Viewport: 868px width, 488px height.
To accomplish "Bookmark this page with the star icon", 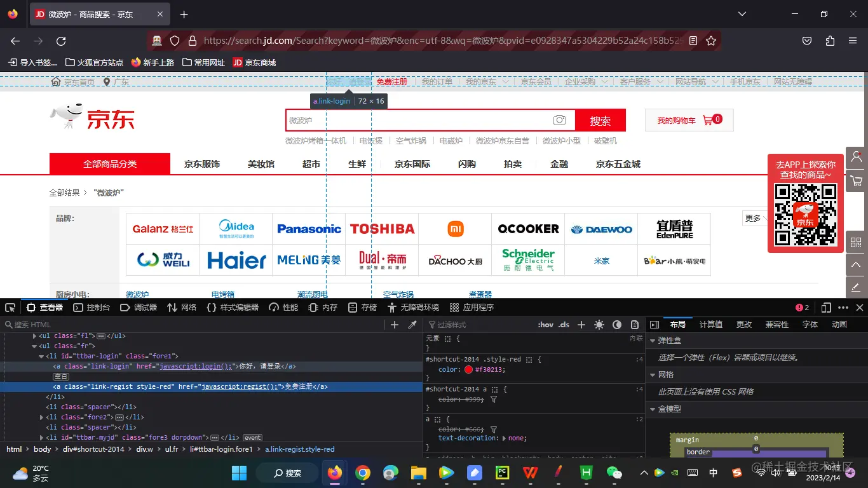I will pos(711,41).
